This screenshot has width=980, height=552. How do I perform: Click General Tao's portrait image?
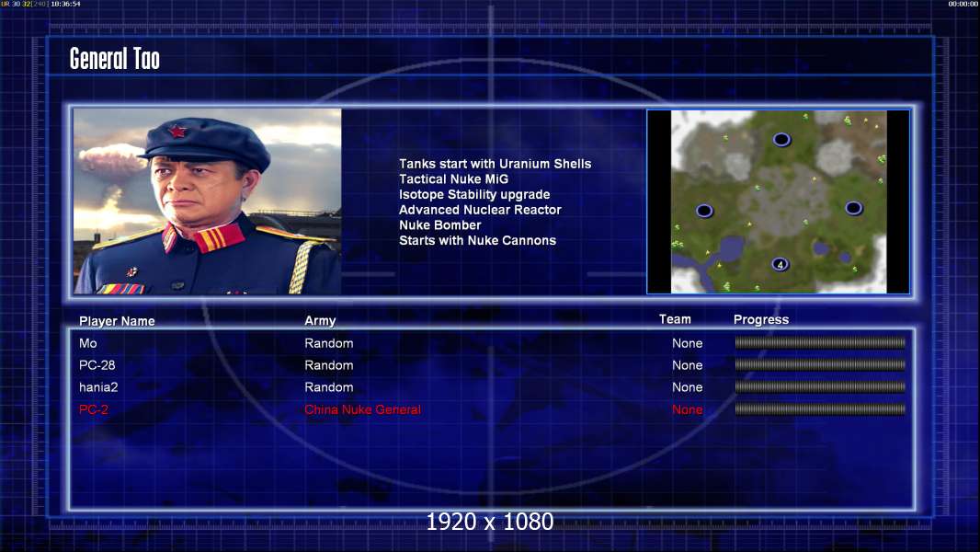(208, 201)
